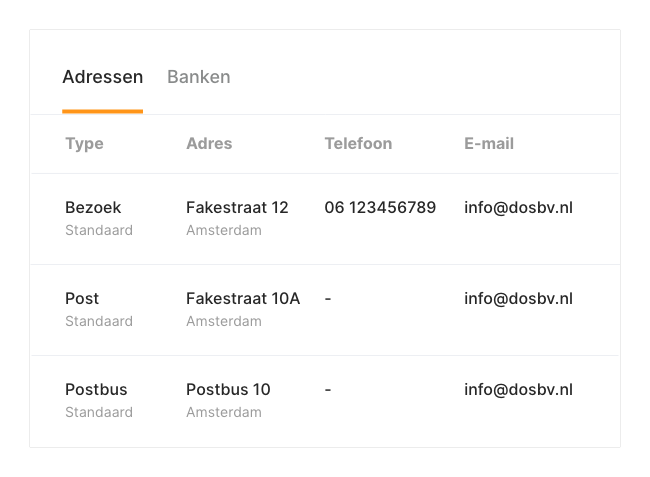Click Amsterdam under Postbus 10
This screenshot has width=650, height=477.
coord(224,413)
